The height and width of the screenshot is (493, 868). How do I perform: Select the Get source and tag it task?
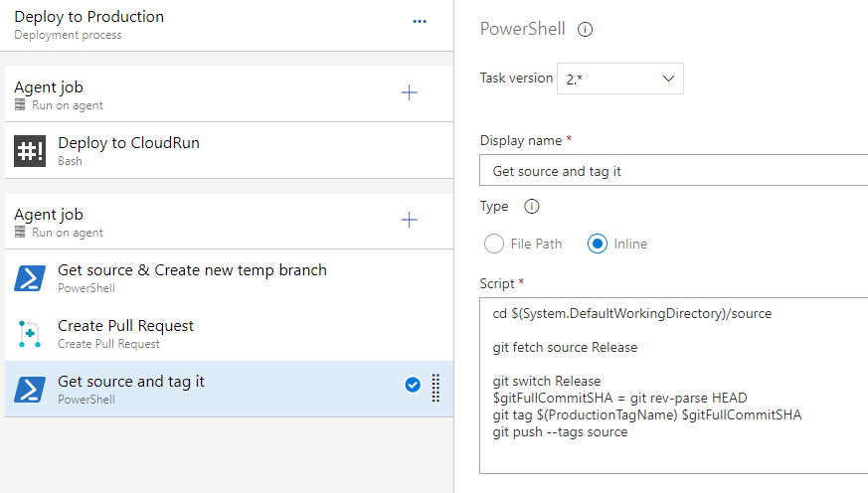229,389
